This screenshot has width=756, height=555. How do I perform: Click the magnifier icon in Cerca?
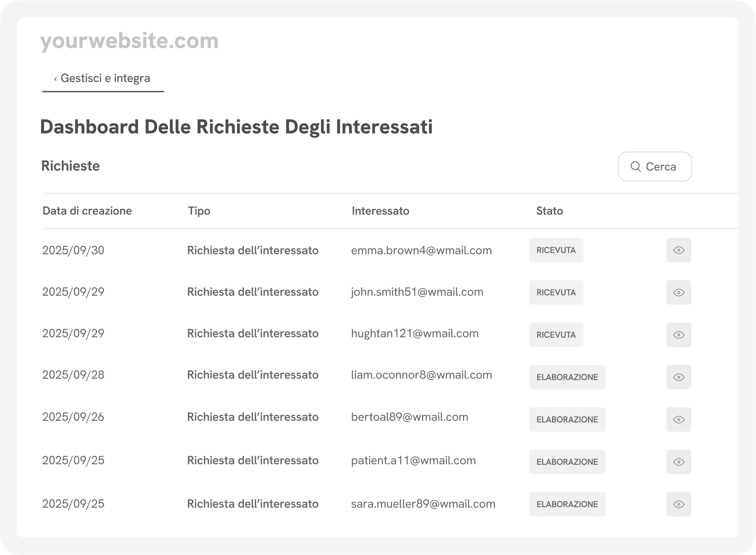pos(635,167)
